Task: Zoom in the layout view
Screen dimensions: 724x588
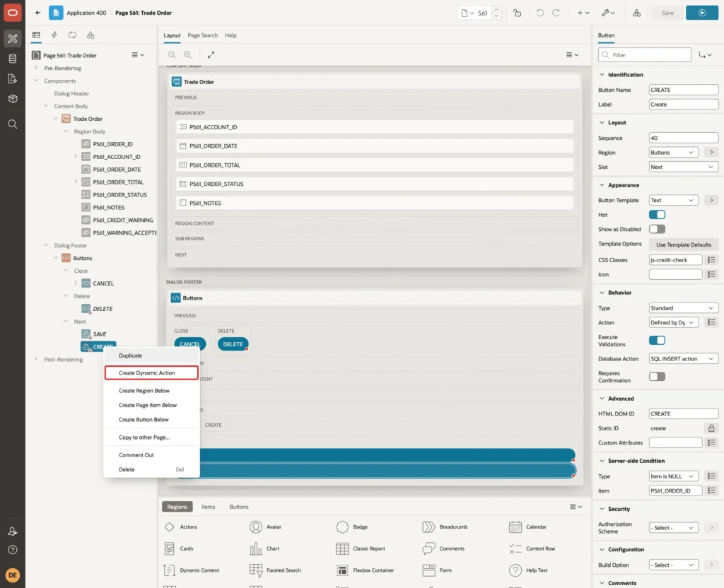Action: pos(188,54)
